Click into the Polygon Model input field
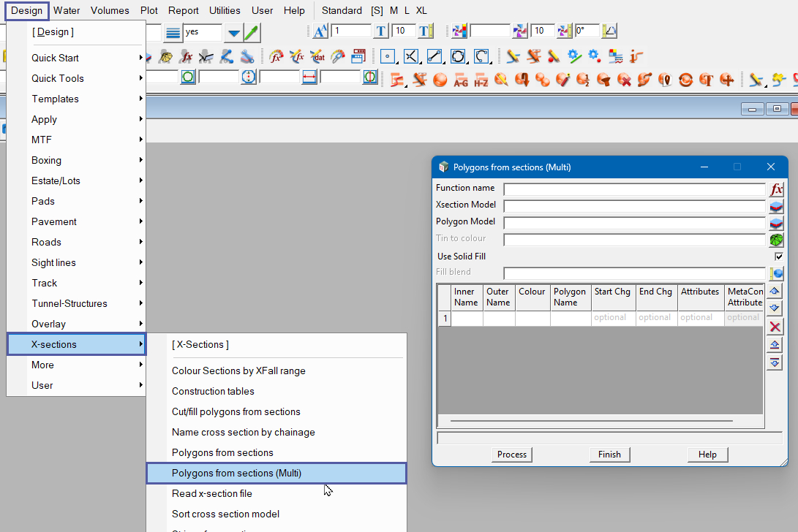 pyautogui.click(x=634, y=223)
